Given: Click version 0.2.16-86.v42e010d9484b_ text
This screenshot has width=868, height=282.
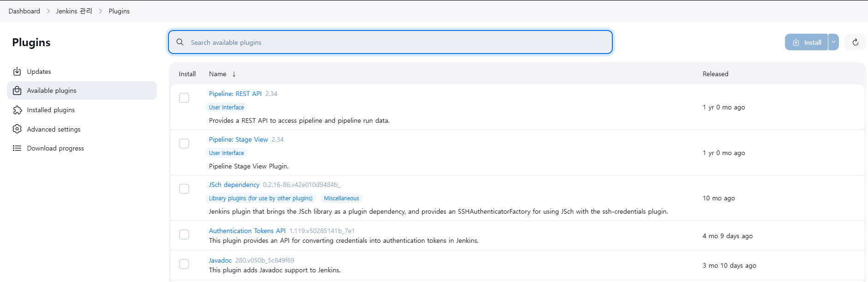Looking at the screenshot, I should 302,185.
